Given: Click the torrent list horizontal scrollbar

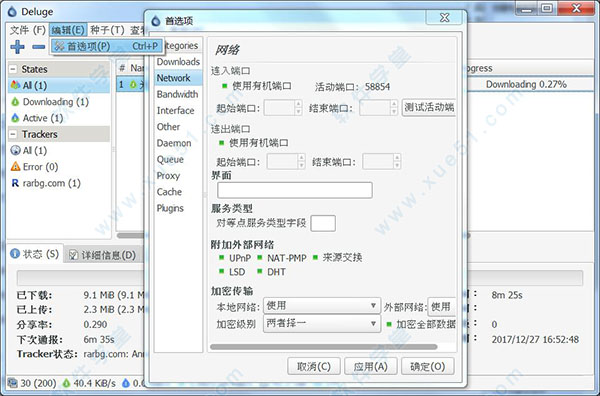Looking at the screenshot, I should coord(130,235).
